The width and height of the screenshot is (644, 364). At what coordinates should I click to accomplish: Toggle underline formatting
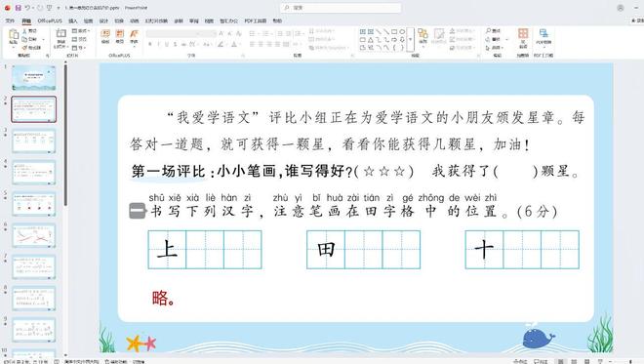click(167, 44)
